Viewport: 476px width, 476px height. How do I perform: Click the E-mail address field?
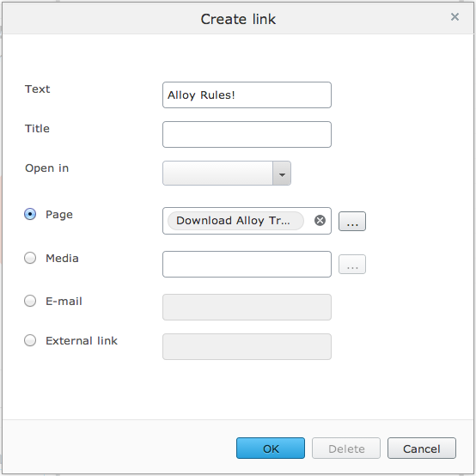247,308
